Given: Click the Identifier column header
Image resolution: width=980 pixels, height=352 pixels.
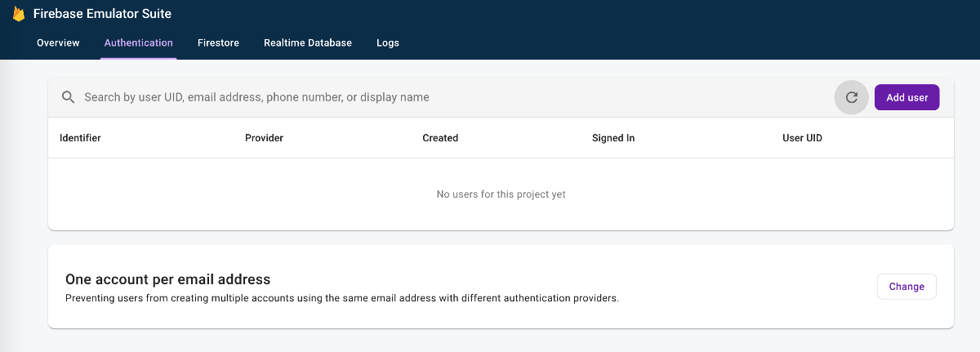Looking at the screenshot, I should pos(80,138).
